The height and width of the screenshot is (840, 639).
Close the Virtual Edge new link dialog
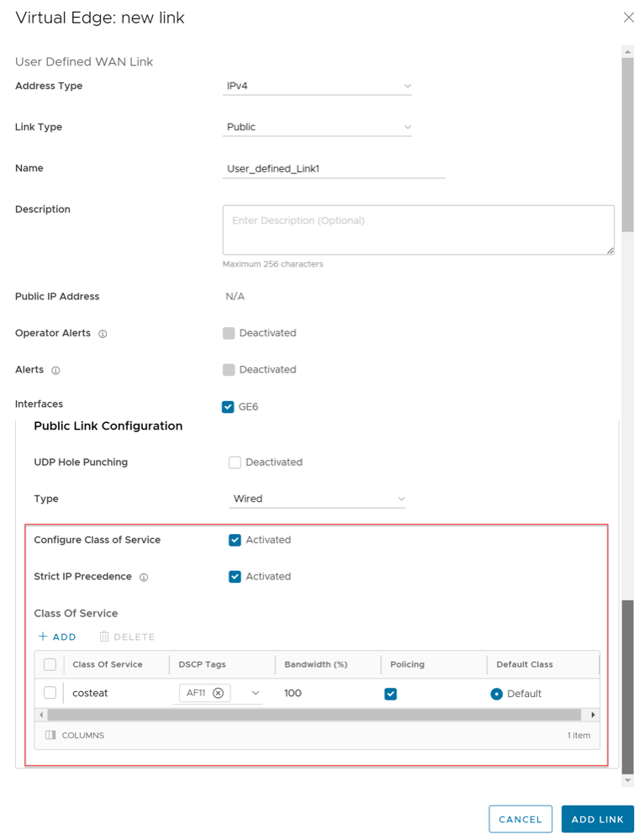(x=628, y=18)
